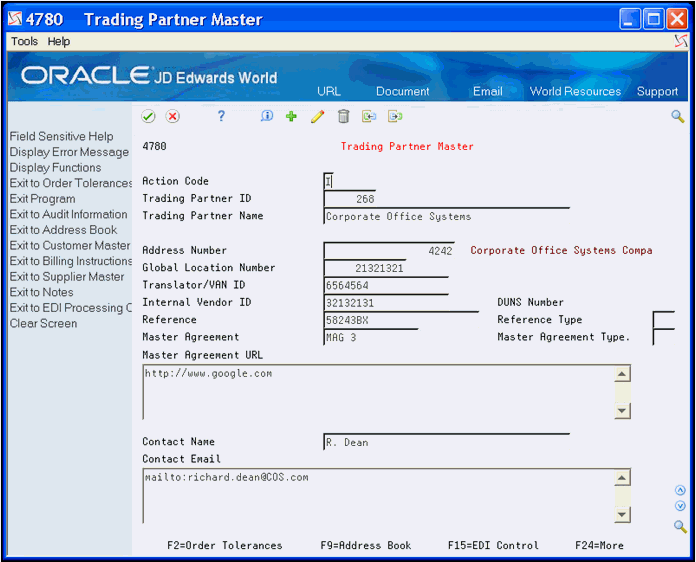Viewport: 696px width, 562px height.
Task: Open the URL banner link
Action: pyautogui.click(x=329, y=91)
